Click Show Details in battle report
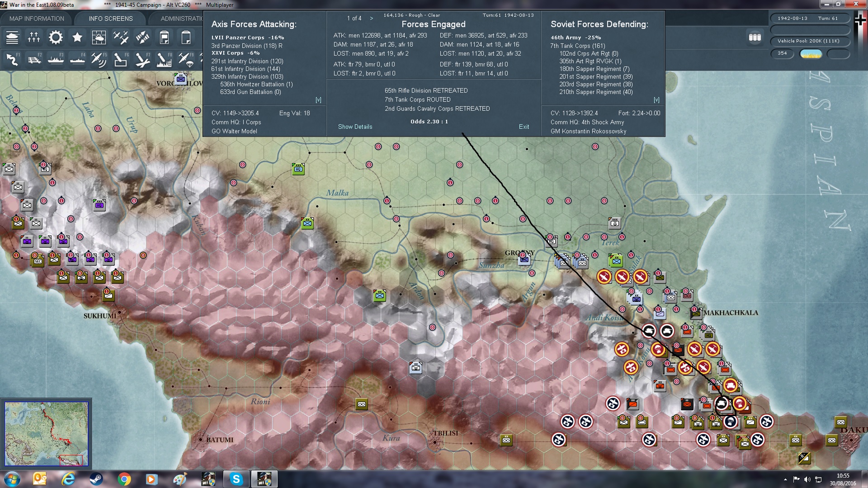868x488 pixels. (x=355, y=127)
